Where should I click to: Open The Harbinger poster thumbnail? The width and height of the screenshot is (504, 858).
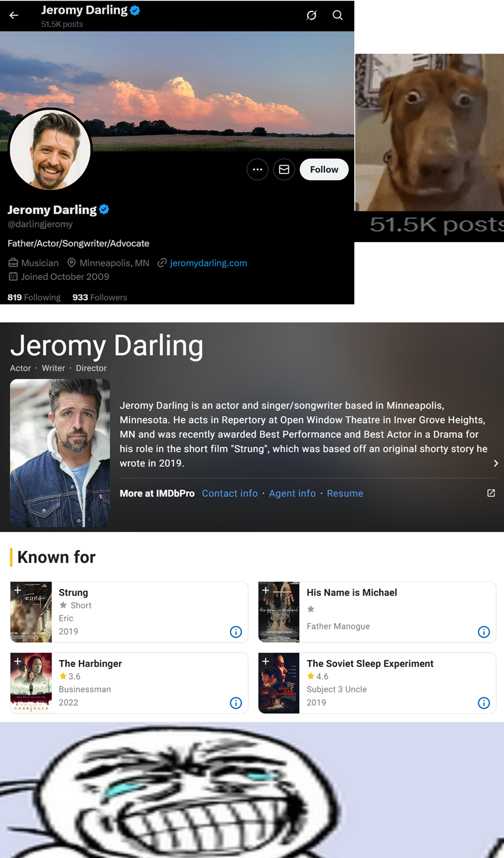31,683
